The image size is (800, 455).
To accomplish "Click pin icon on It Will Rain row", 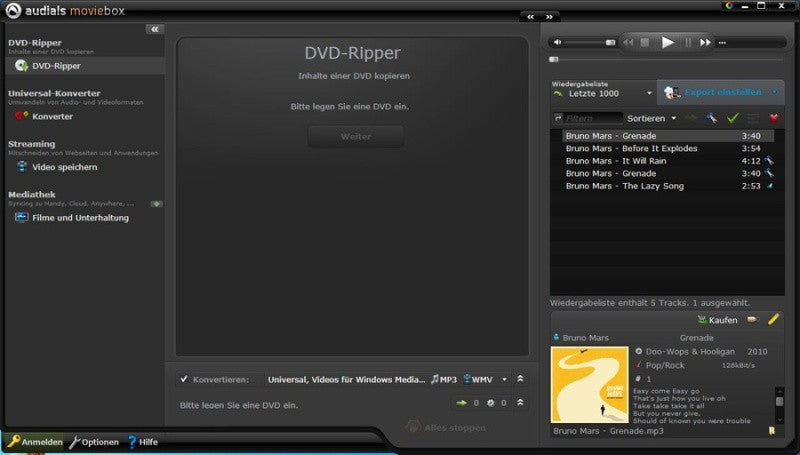I will click(769, 161).
